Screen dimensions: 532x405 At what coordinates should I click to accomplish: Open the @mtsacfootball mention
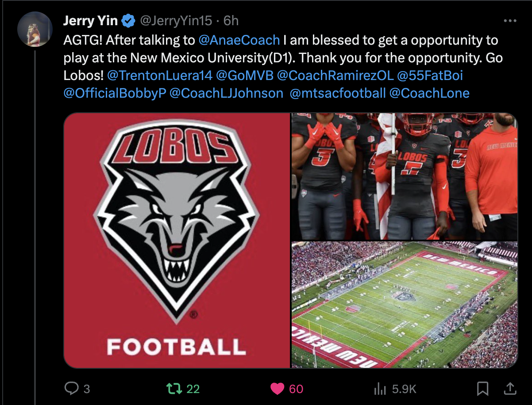pyautogui.click(x=338, y=93)
